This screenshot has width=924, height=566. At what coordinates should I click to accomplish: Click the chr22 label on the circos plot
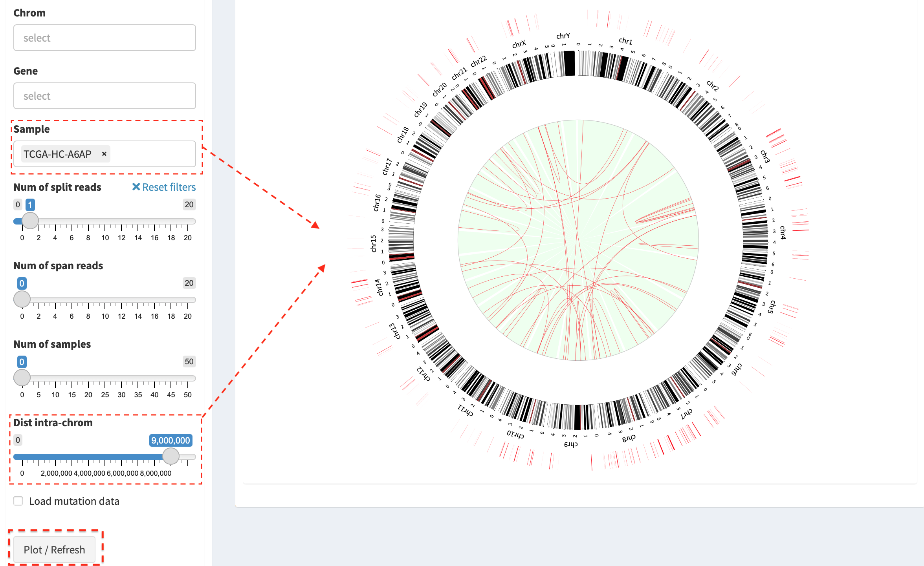pyautogui.click(x=479, y=61)
